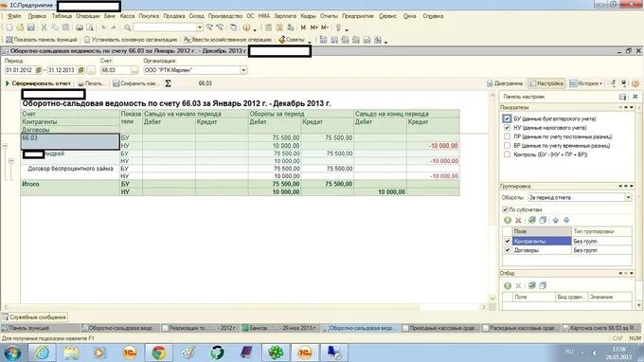The height and width of the screenshot is (362, 644).
Task: Open the Windows Start menu
Action: click(x=12, y=353)
